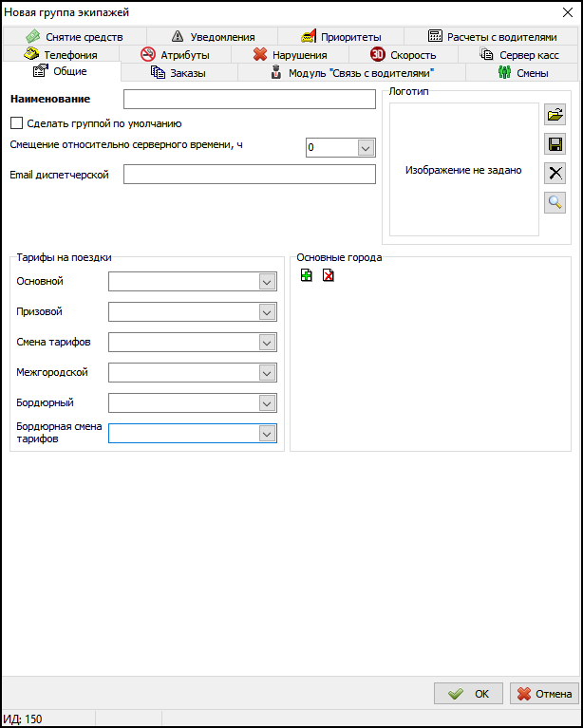This screenshot has width=583, height=728.
Task: Focus the Email диспетчерской text field
Action: click(250, 175)
